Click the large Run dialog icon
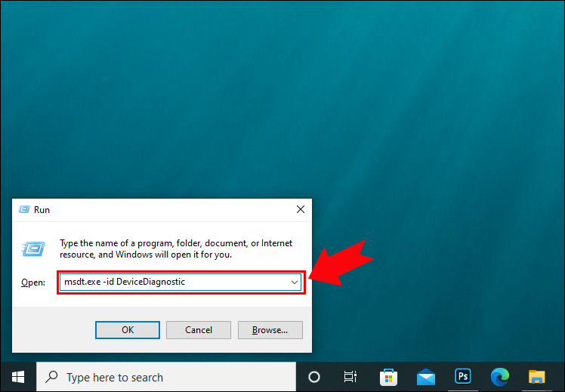This screenshot has height=392, width=565. point(33,248)
